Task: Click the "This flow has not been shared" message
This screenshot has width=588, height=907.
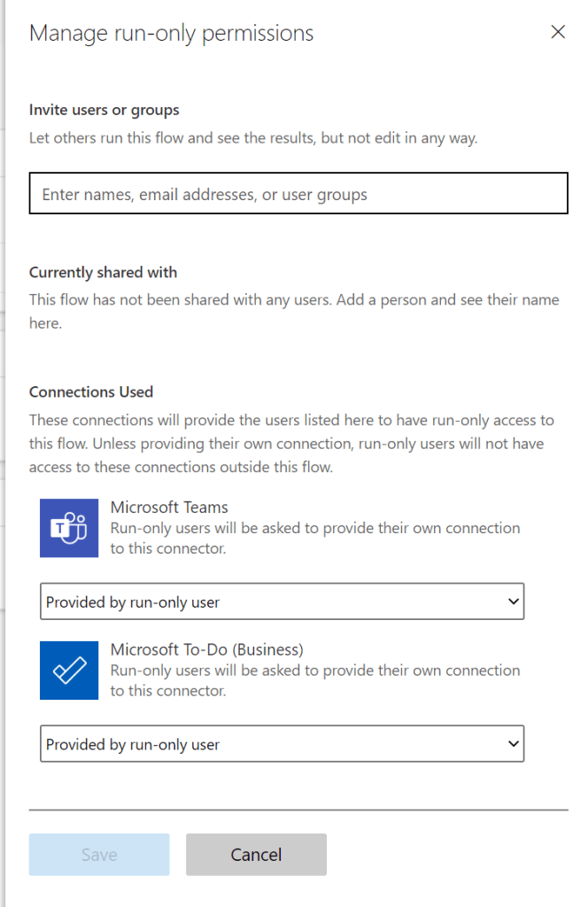Action: point(293,310)
